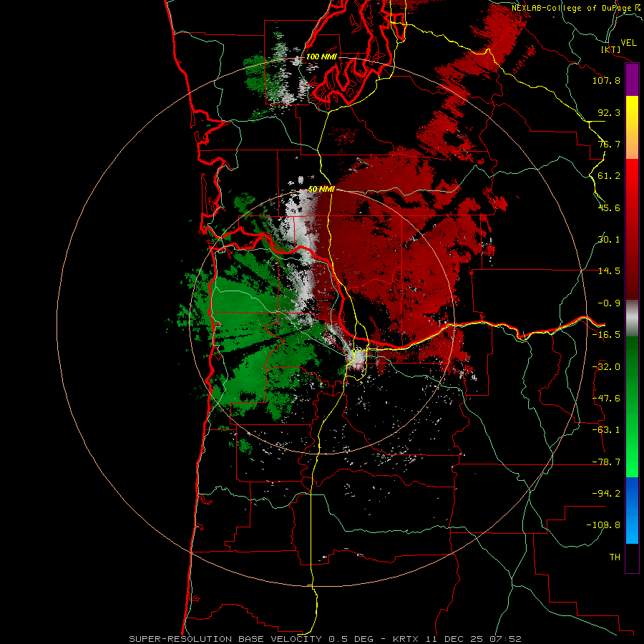
Task: Click the -0.9 velocity scale value
Action: pos(609,303)
